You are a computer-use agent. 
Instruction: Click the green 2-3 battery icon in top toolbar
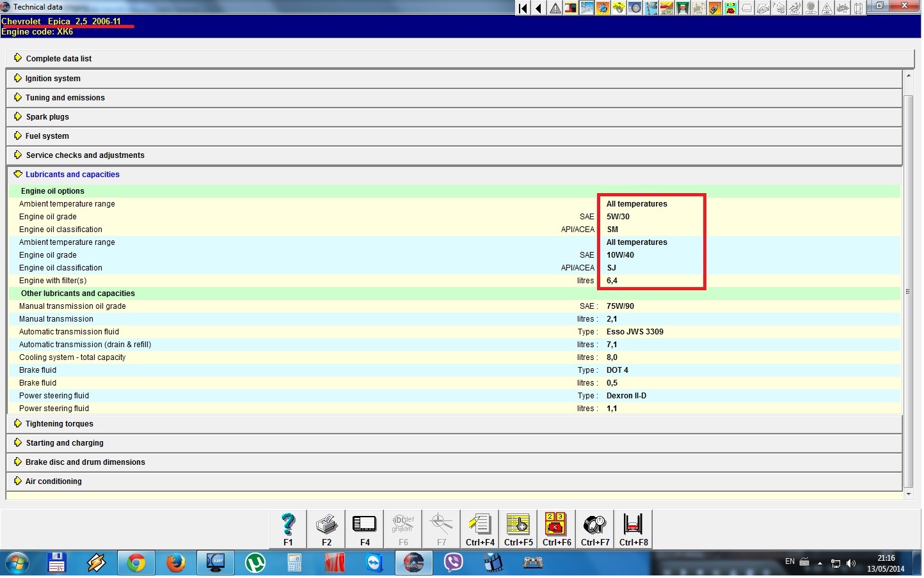coord(731,8)
